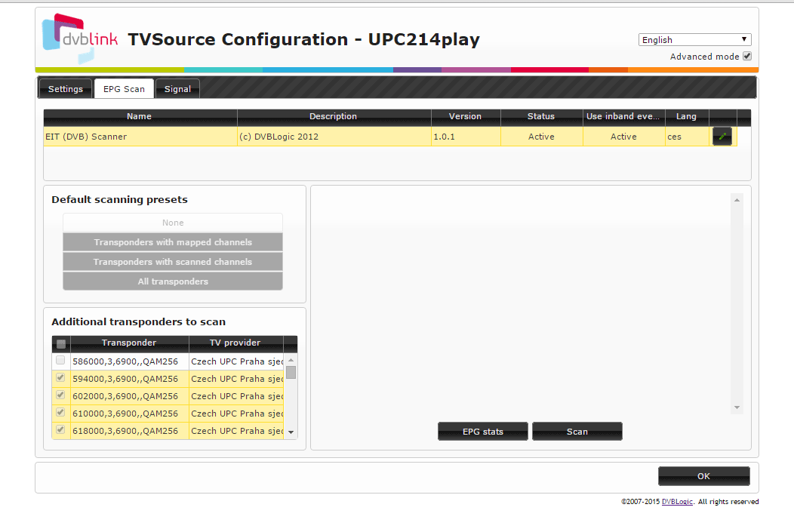
Task: Click the scan log scroll-up arrow
Action: pyautogui.click(x=737, y=201)
